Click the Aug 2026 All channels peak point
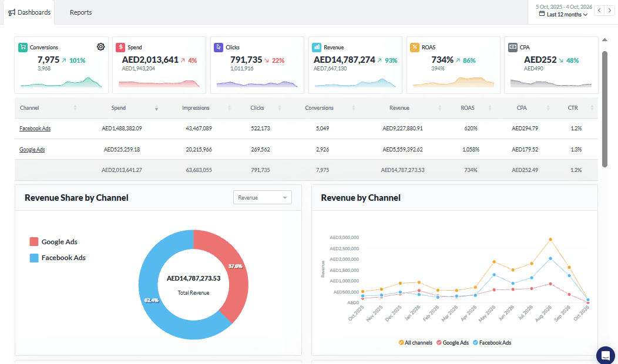The height and width of the screenshot is (364, 618). pyautogui.click(x=550, y=240)
